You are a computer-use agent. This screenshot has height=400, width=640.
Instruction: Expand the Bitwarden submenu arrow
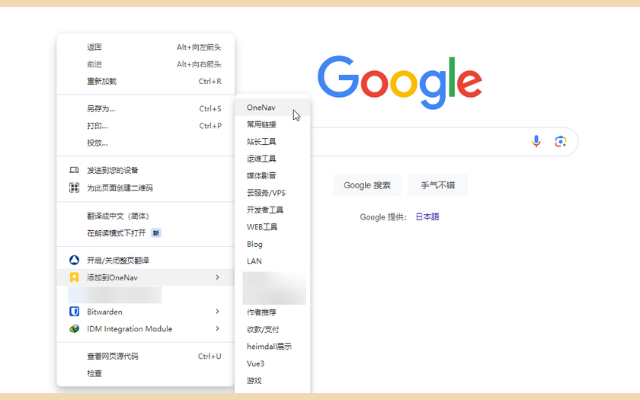(217, 311)
